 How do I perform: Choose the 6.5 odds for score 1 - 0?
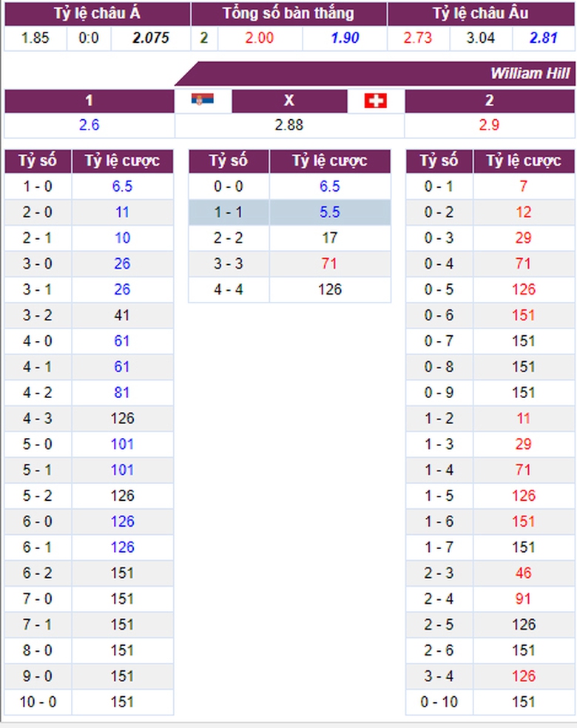pos(123,186)
